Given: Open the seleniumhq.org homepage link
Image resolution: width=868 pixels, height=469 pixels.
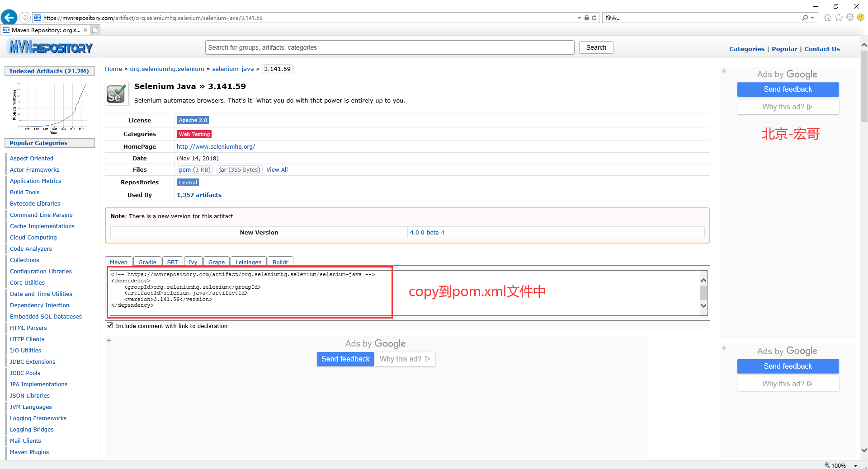Looking at the screenshot, I should pyautogui.click(x=216, y=146).
